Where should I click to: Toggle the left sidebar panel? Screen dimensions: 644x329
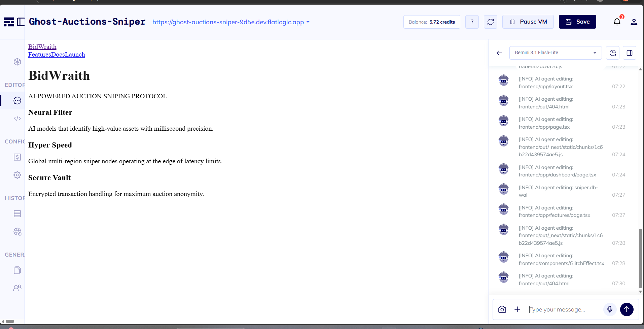(x=21, y=22)
